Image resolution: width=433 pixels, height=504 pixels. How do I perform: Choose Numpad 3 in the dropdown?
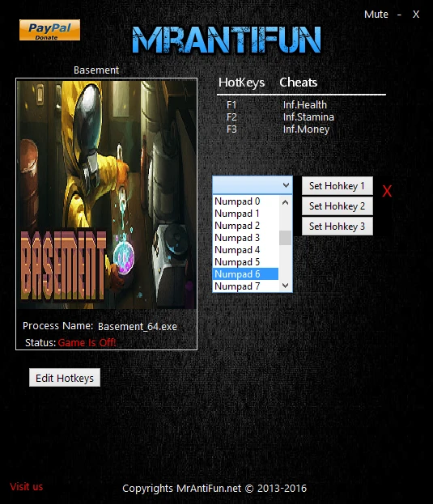pos(245,238)
